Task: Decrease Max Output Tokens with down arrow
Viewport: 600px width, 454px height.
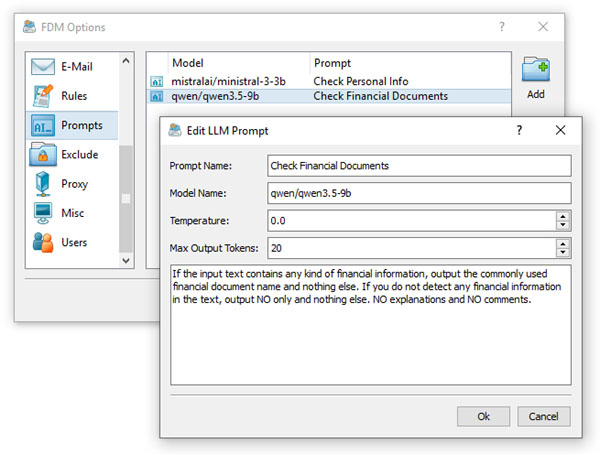Action: pyautogui.click(x=563, y=252)
